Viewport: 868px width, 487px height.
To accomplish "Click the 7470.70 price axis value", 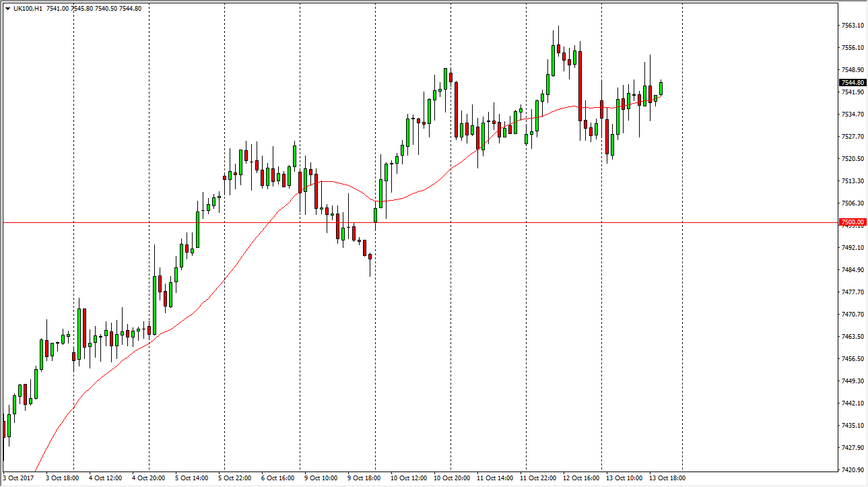I will 853,315.
